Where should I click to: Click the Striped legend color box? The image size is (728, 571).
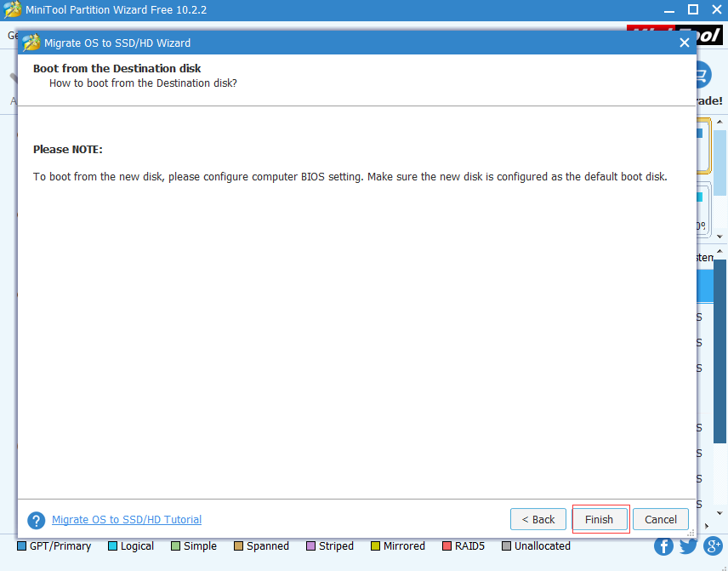pyautogui.click(x=311, y=546)
